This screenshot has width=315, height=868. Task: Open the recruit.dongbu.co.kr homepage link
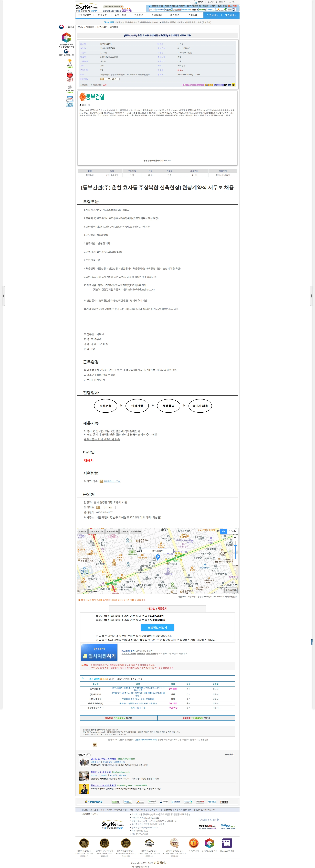click(189, 75)
